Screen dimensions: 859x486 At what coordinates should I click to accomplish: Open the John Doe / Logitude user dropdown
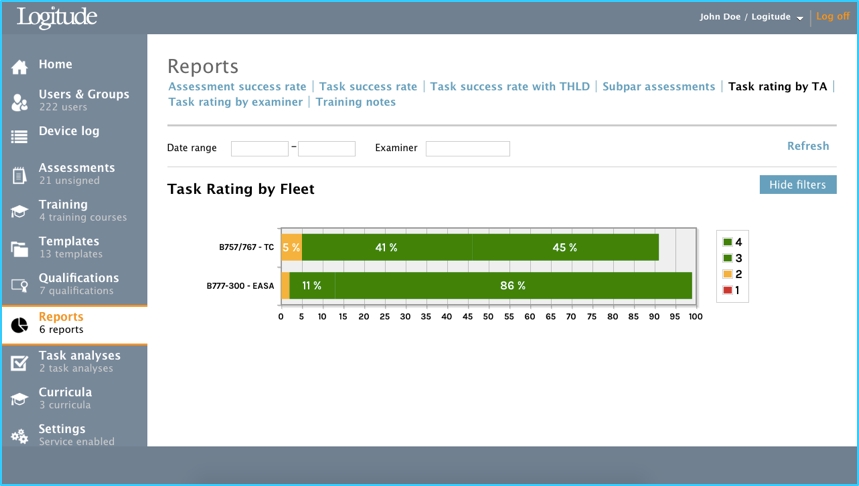[x=751, y=17]
